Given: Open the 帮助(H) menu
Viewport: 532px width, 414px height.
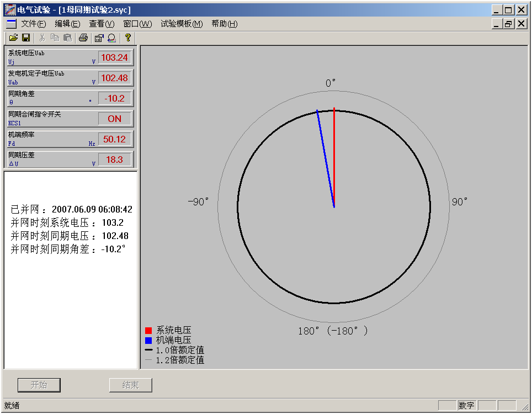Looking at the screenshot, I should coord(224,24).
